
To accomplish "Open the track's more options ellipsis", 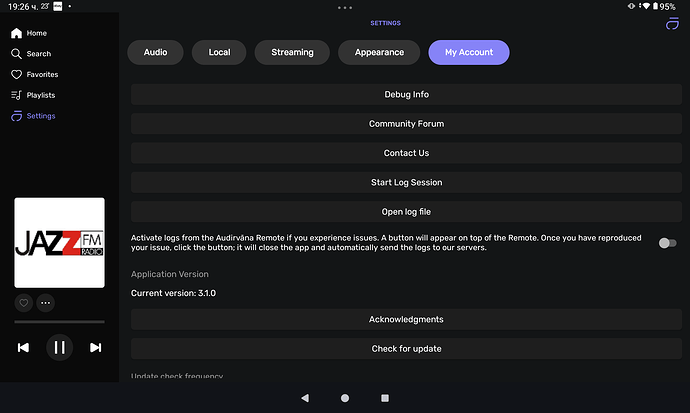I will coord(45,303).
